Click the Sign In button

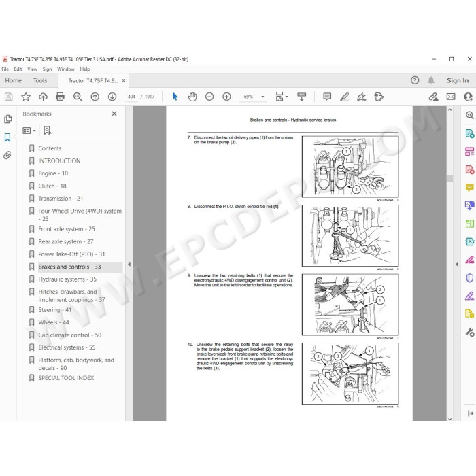458,80
